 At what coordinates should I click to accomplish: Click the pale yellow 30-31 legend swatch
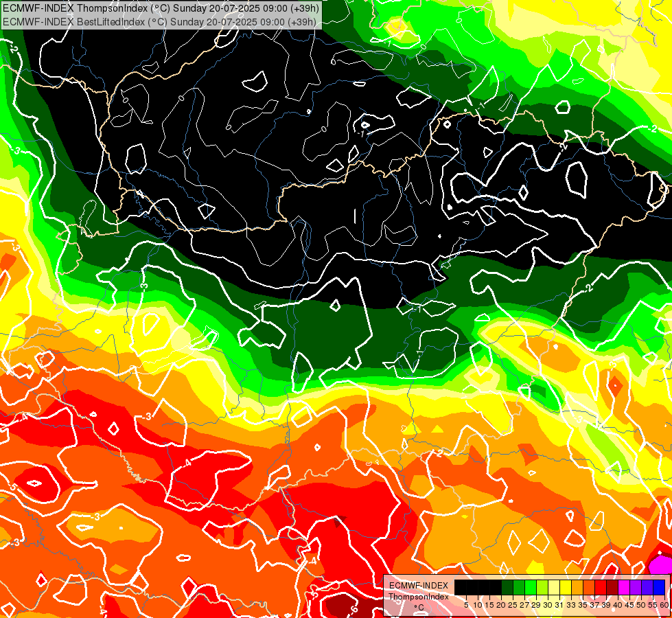pyautogui.click(x=554, y=587)
